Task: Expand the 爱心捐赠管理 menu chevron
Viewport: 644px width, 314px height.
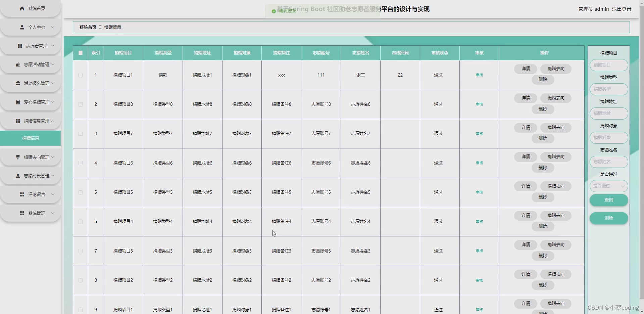Action: click(x=53, y=102)
